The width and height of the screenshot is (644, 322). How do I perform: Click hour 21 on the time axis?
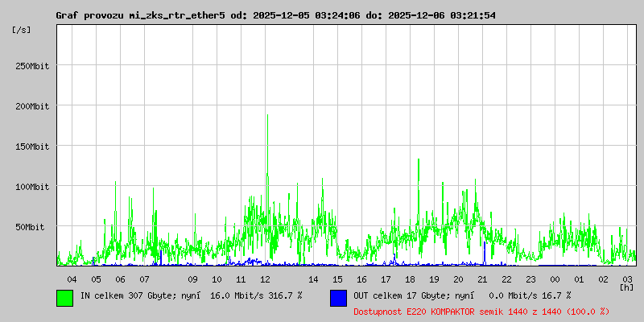click(x=482, y=279)
